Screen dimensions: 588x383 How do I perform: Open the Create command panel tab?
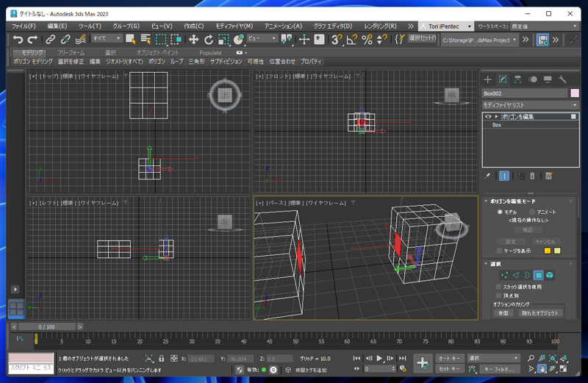487,79
